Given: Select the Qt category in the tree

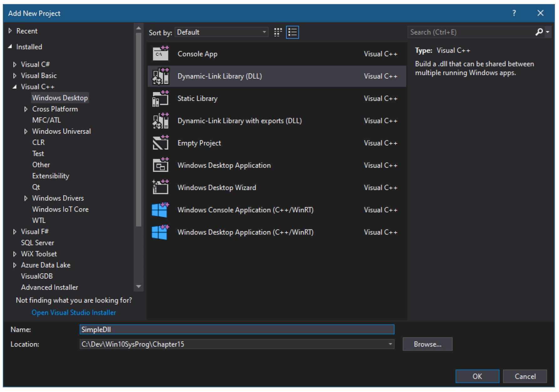Looking at the screenshot, I should pos(36,187).
